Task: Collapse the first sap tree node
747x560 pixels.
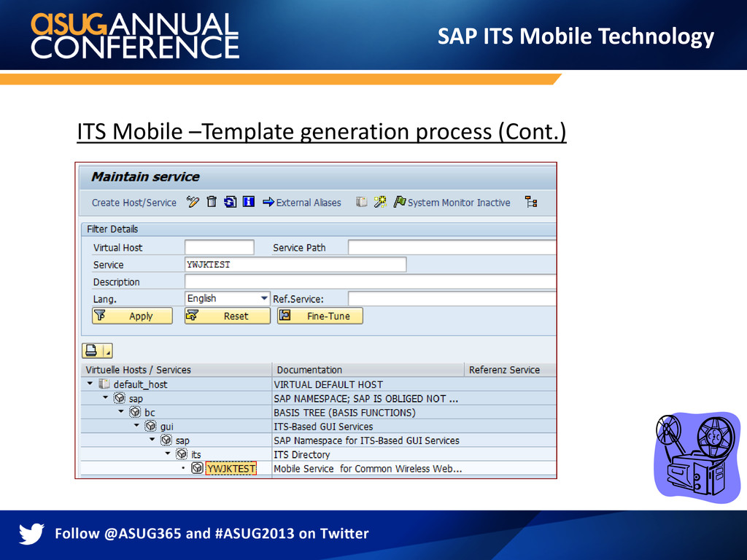Action: [x=105, y=397]
